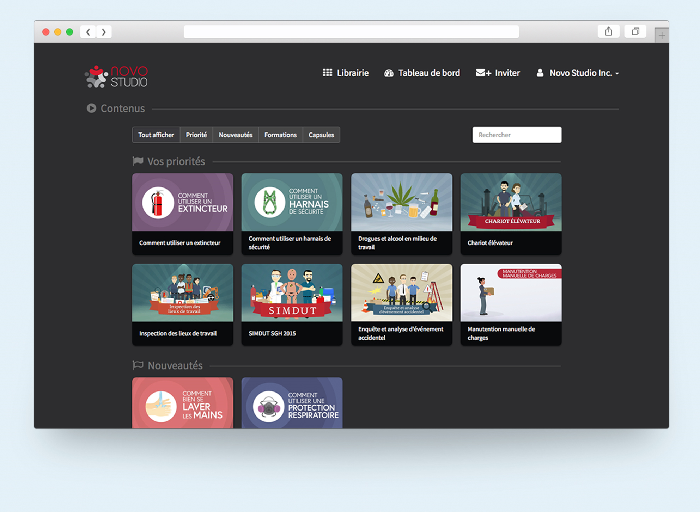Open Manutention manuelle de charges thumbnail

pos(511,293)
